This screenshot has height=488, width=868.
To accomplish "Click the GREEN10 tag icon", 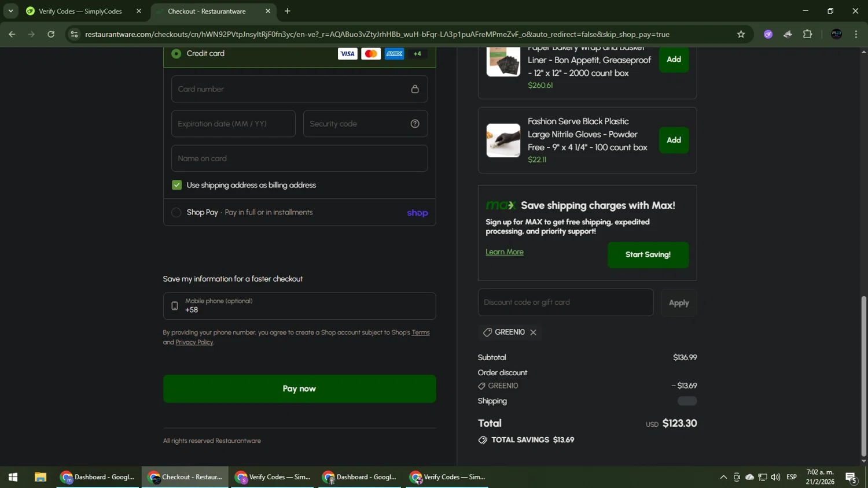I will click(487, 332).
